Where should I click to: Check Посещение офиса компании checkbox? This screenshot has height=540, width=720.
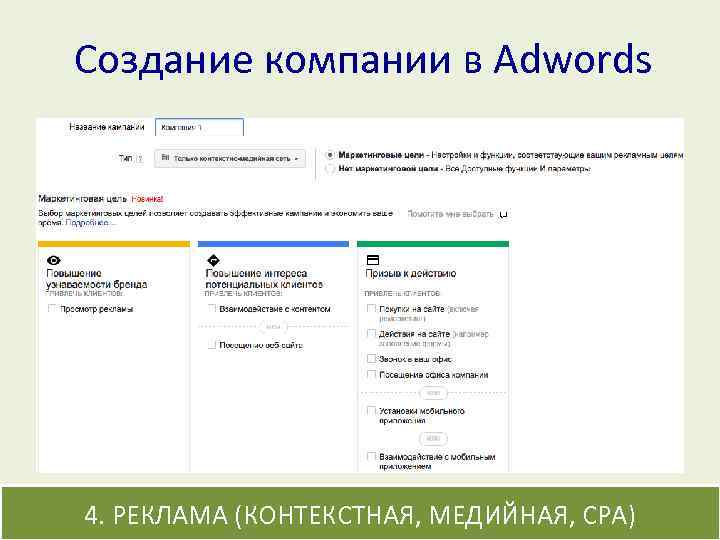pos(371,375)
